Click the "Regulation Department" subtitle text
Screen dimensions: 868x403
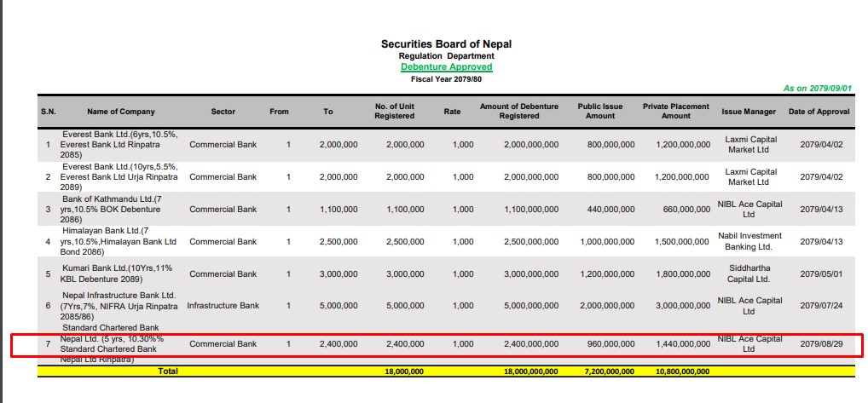pos(446,56)
